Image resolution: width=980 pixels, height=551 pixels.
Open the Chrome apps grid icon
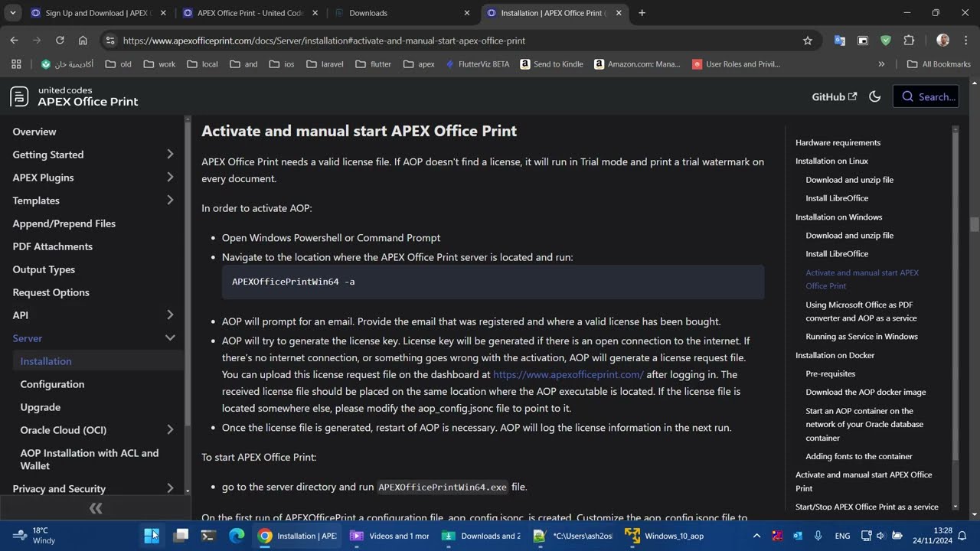[16, 64]
